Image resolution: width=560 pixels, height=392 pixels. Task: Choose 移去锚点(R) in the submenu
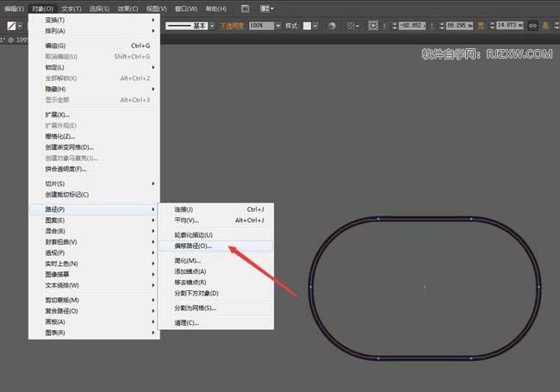pyautogui.click(x=216, y=283)
